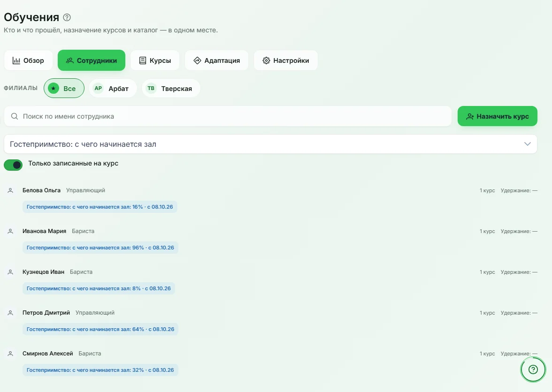Switch to the Сотрудники tab

tap(92, 60)
